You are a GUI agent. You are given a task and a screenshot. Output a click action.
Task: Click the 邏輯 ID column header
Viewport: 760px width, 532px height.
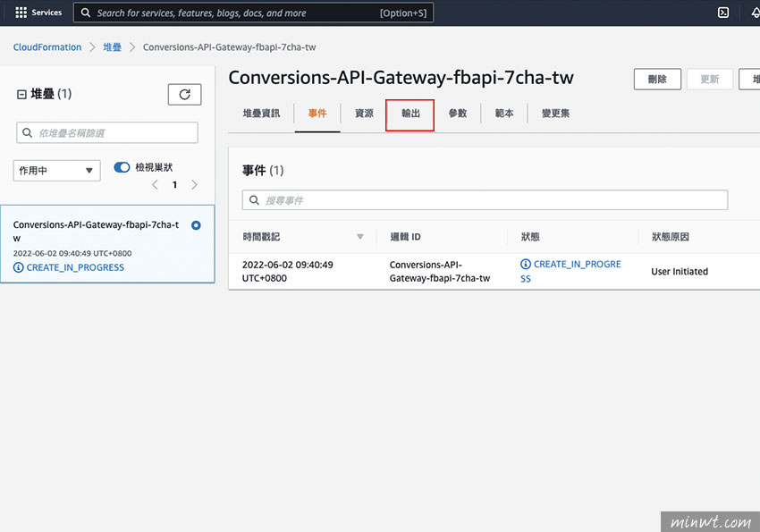[x=405, y=237]
